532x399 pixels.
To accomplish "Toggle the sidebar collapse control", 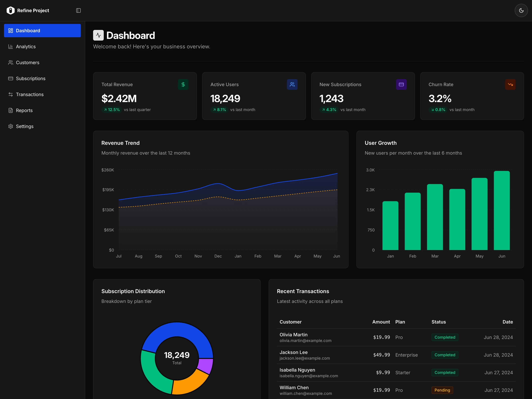I will (x=78, y=10).
